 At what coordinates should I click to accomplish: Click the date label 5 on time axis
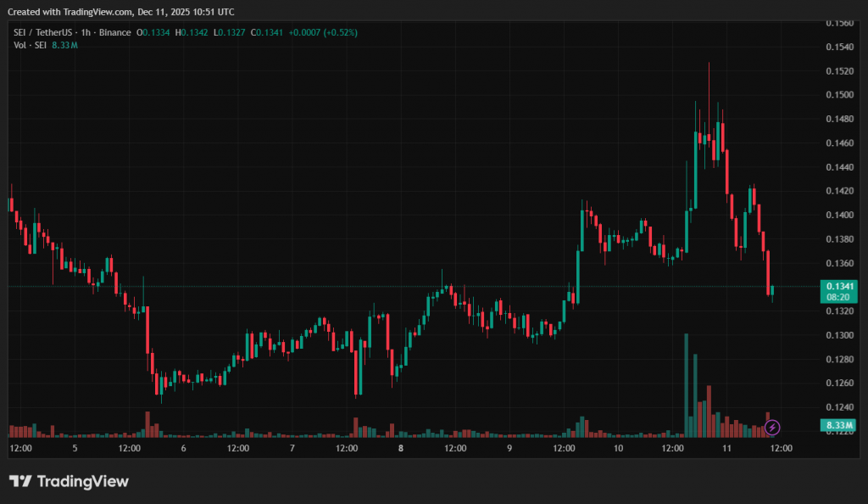pyautogui.click(x=75, y=448)
